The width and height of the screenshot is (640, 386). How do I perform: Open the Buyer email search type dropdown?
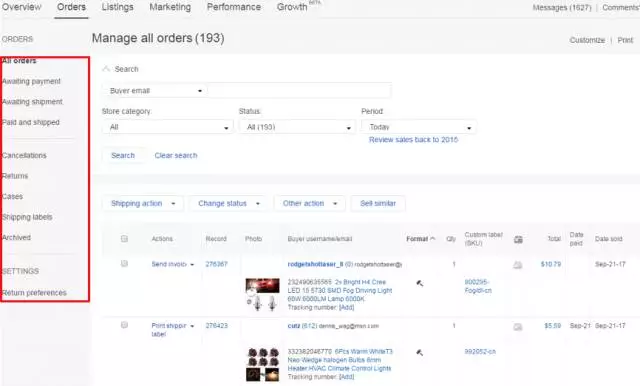pos(155,91)
